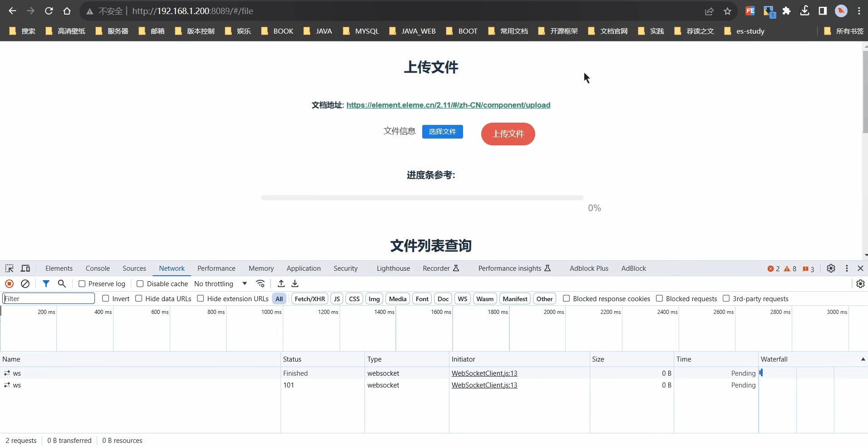The height and width of the screenshot is (447, 868).
Task: Open the BOOK bookmark folder
Action: (x=277, y=31)
